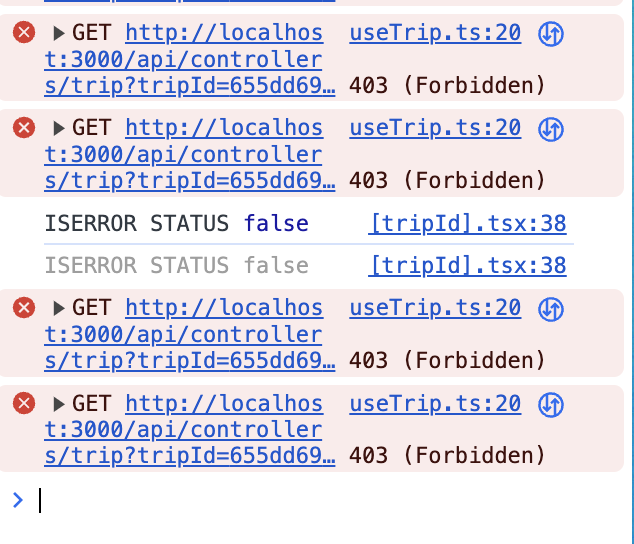
Task: Click the red error icon of first GET entry
Action: tap(24, 32)
